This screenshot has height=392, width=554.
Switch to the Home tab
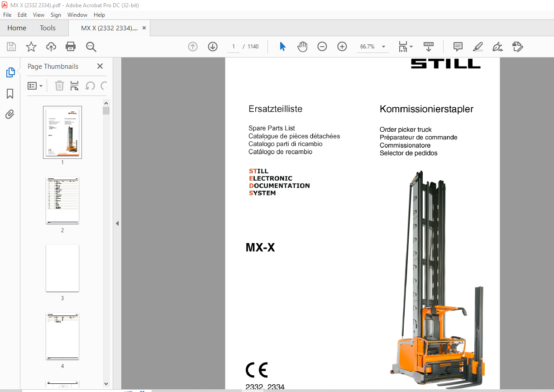click(17, 28)
